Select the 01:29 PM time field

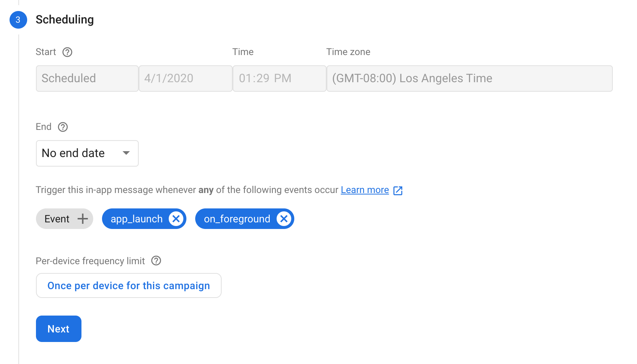point(279,78)
